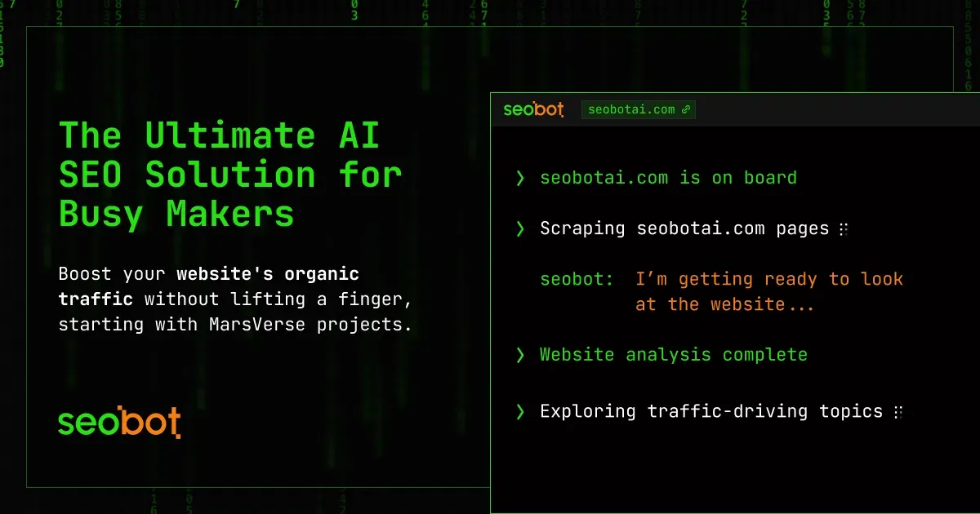Click the link icon beside seobotai.com
The image size is (980, 514).
point(686,109)
